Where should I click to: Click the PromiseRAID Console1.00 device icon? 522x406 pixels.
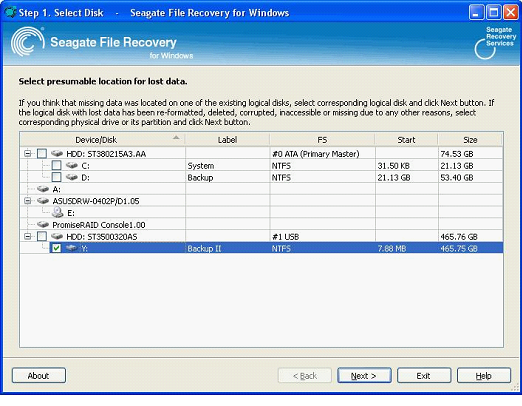pyautogui.click(x=43, y=225)
